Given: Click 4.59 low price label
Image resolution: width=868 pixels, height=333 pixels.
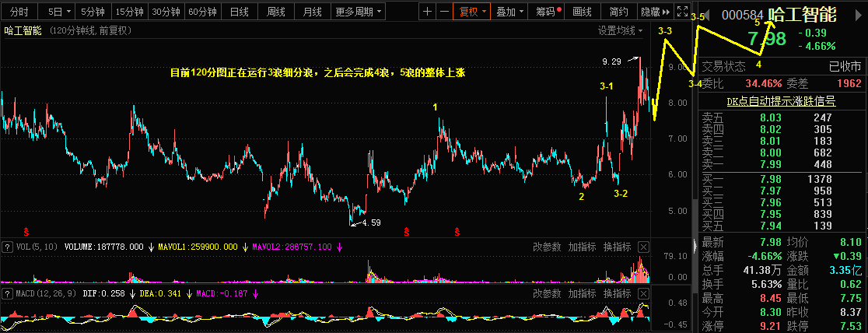Looking at the screenshot, I should coord(370,223).
